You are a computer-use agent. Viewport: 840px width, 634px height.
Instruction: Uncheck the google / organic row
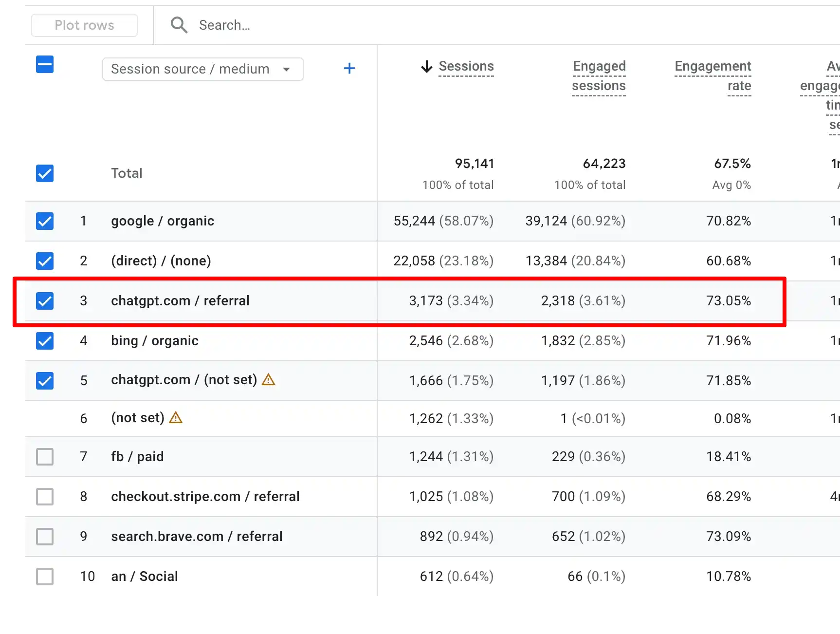(x=45, y=221)
